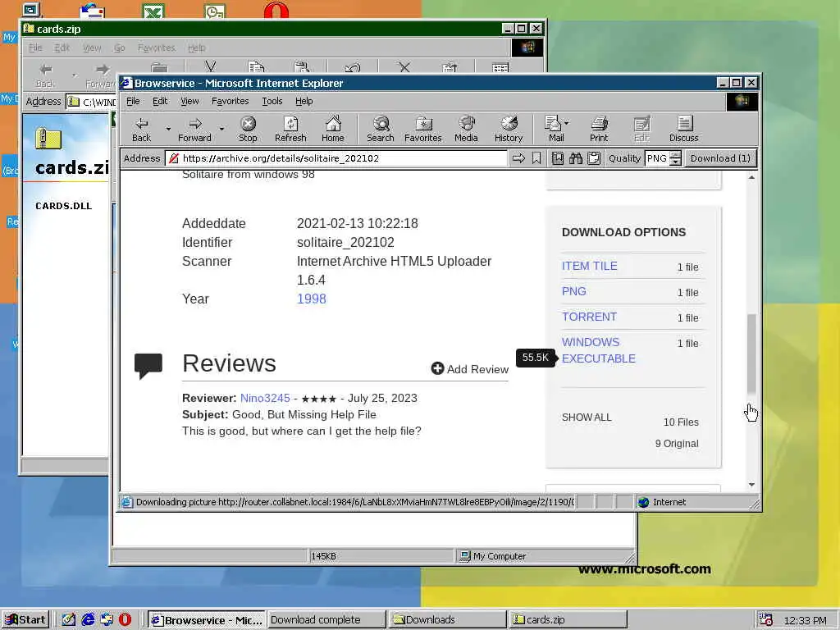Follow the 1998 year link

pyautogui.click(x=311, y=299)
